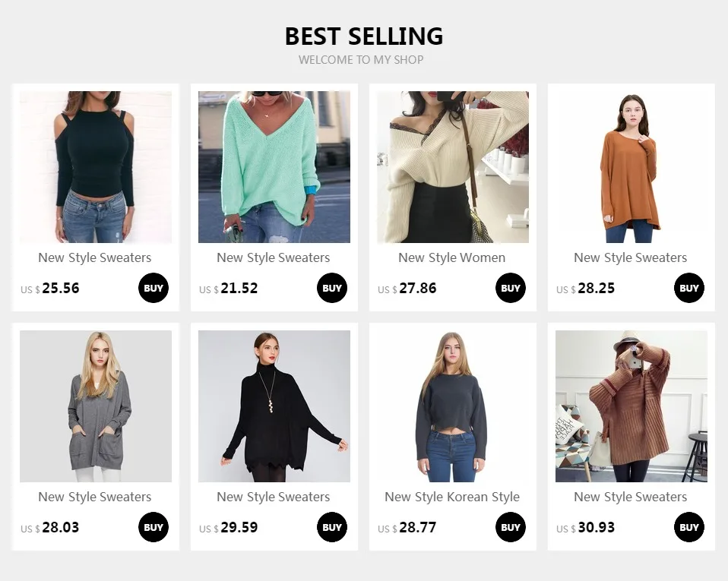This screenshot has width=728, height=581.
Task: Click BUY button for the $25.56 sweater
Action: (x=154, y=288)
